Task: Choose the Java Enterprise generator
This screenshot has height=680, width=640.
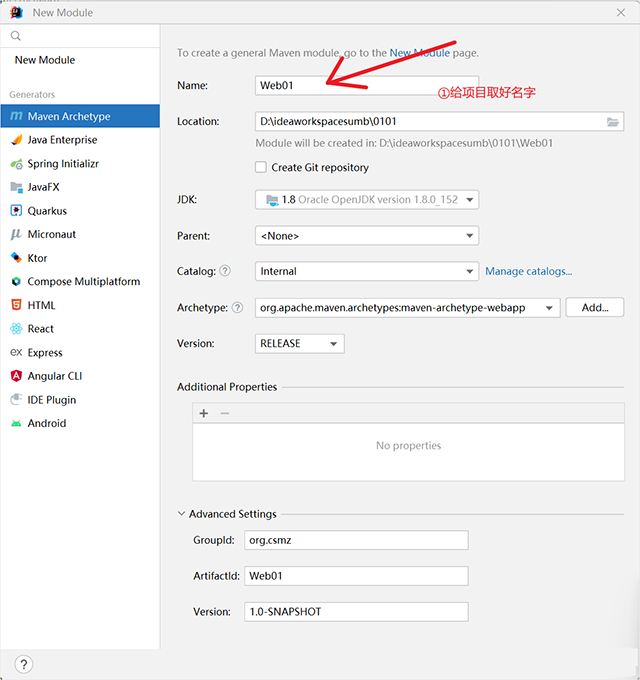Action: tap(61, 140)
